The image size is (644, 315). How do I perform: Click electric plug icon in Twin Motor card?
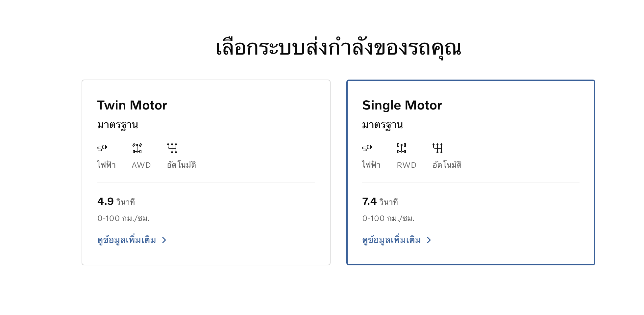click(x=102, y=148)
